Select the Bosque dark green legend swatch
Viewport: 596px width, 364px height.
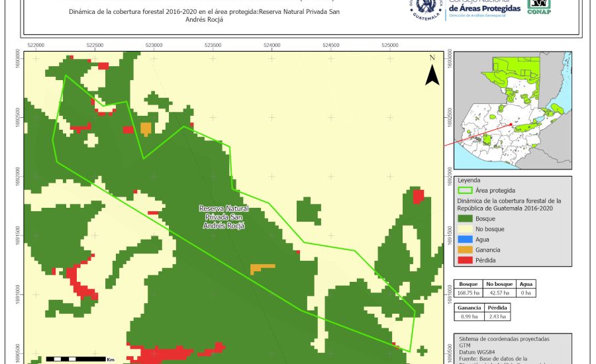pyautogui.click(x=469, y=218)
